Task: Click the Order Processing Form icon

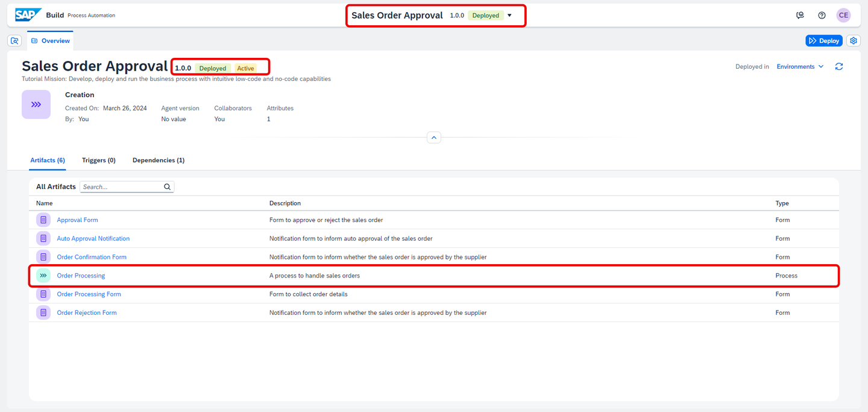Action: click(43, 294)
